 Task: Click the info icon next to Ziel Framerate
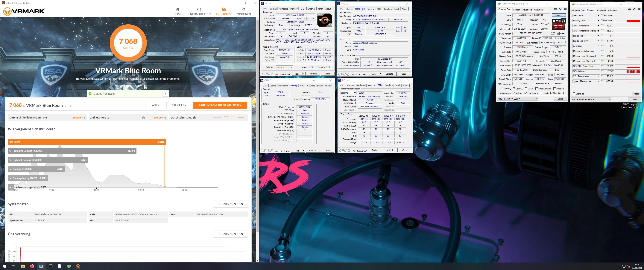144,118
